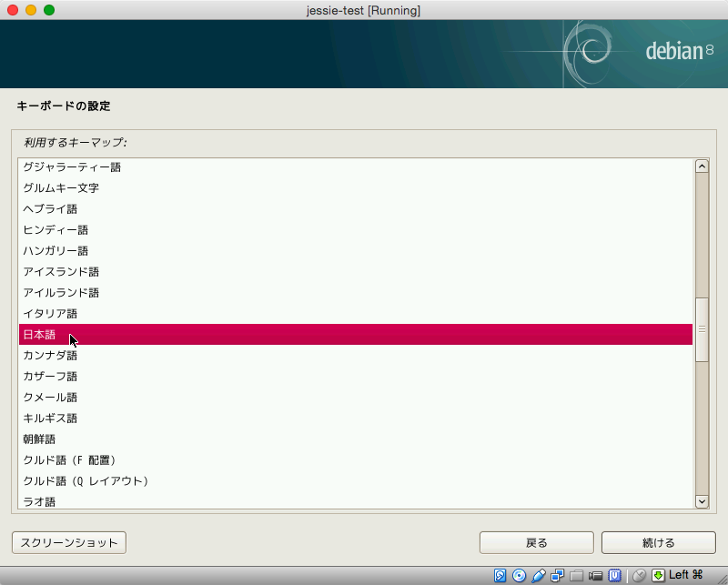Click the yellow minimize window button

click(31, 10)
